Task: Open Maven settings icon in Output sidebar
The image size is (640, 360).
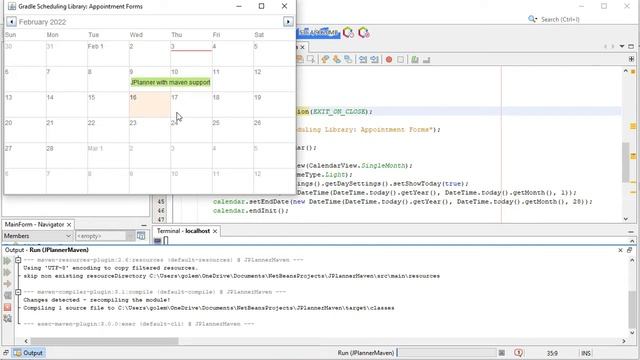Action: coord(7,319)
